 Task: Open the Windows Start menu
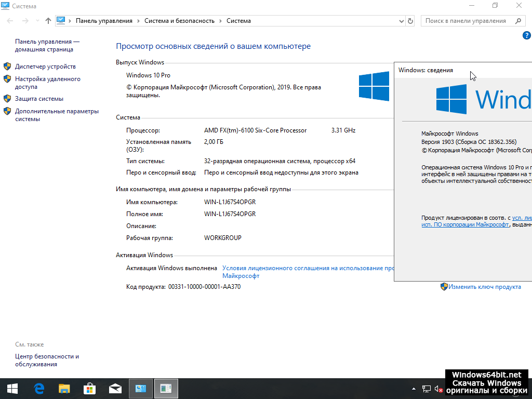point(12,388)
